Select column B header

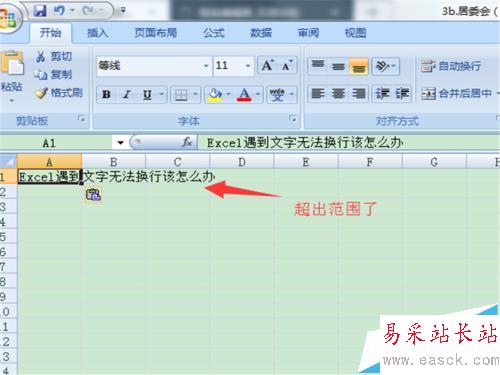click(x=114, y=162)
